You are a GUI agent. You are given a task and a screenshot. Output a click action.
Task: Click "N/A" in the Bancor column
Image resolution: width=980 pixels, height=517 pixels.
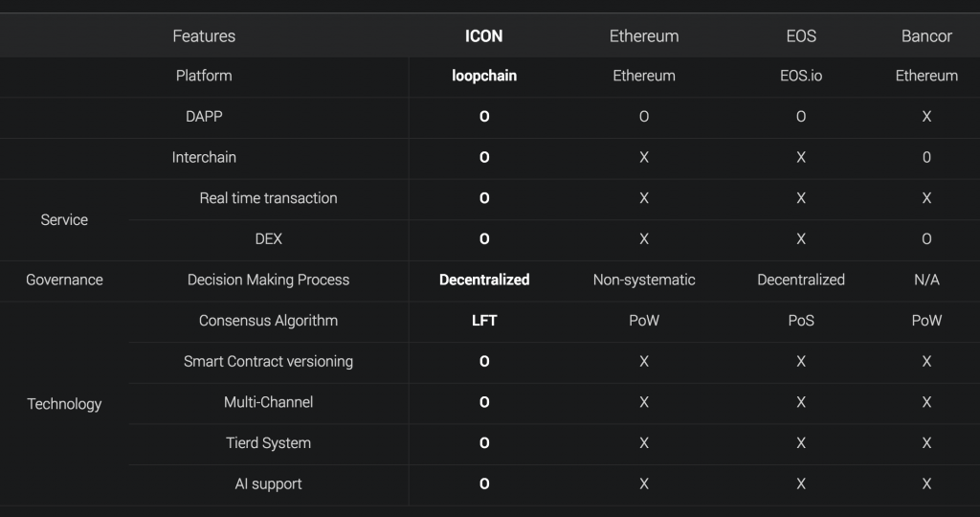click(926, 280)
